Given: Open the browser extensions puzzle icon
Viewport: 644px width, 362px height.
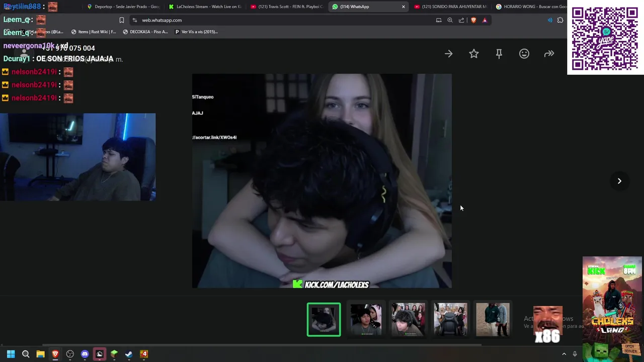Looking at the screenshot, I should click(x=560, y=20).
